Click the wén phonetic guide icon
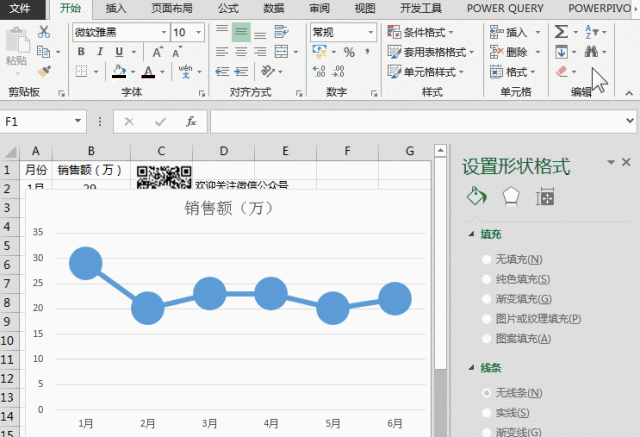The width and height of the screenshot is (640, 437). [185, 72]
